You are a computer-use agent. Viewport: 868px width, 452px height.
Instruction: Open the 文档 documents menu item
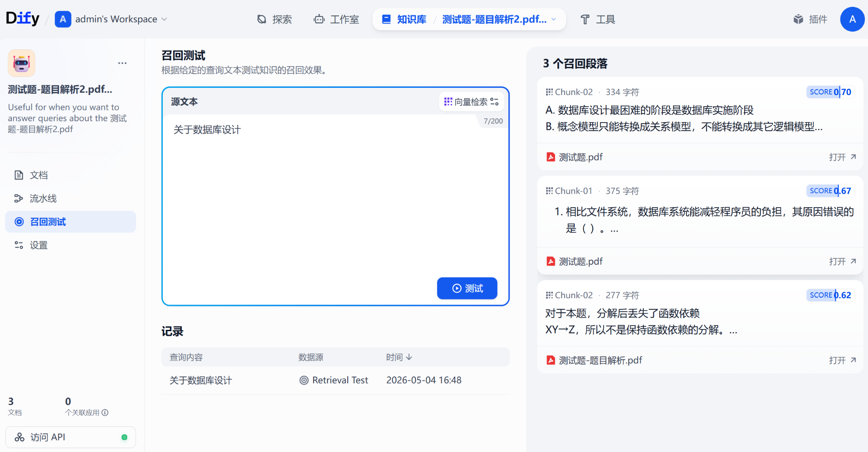pyautogui.click(x=71, y=175)
